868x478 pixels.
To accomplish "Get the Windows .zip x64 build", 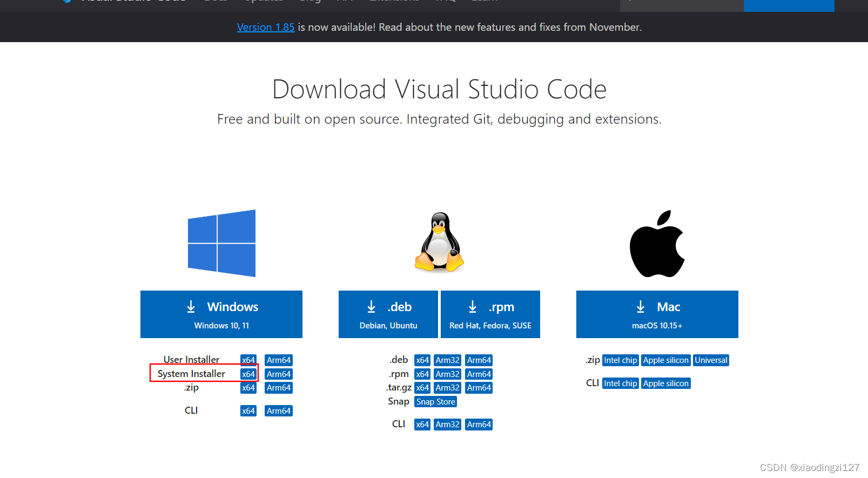I will click(248, 388).
